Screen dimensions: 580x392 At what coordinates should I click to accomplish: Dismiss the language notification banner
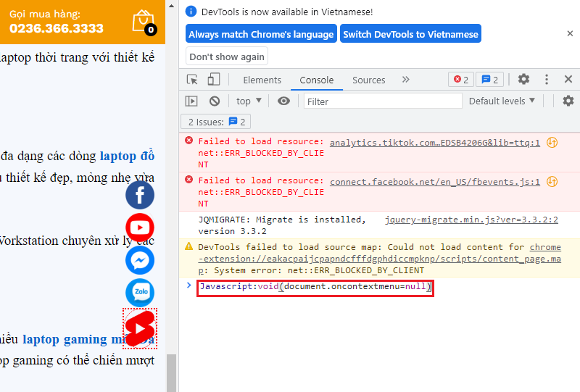(x=570, y=33)
